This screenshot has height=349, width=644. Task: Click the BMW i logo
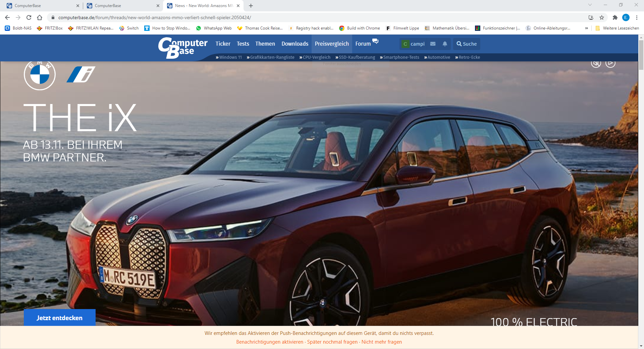click(81, 74)
